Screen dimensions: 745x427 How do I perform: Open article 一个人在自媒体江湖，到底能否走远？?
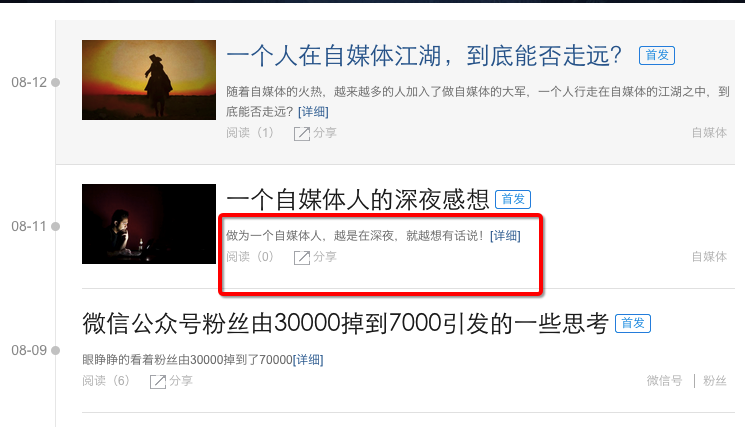click(x=424, y=56)
